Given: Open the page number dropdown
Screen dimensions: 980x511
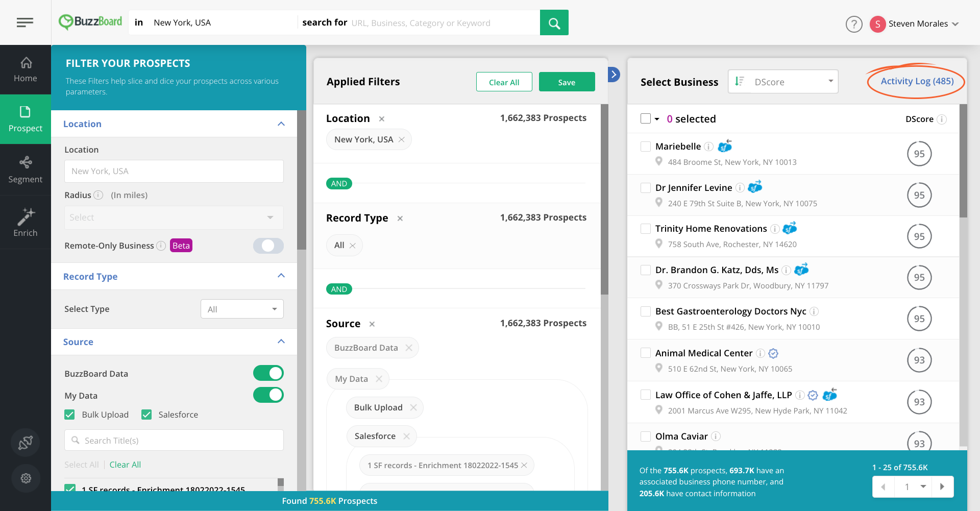Looking at the screenshot, I should click(x=913, y=486).
